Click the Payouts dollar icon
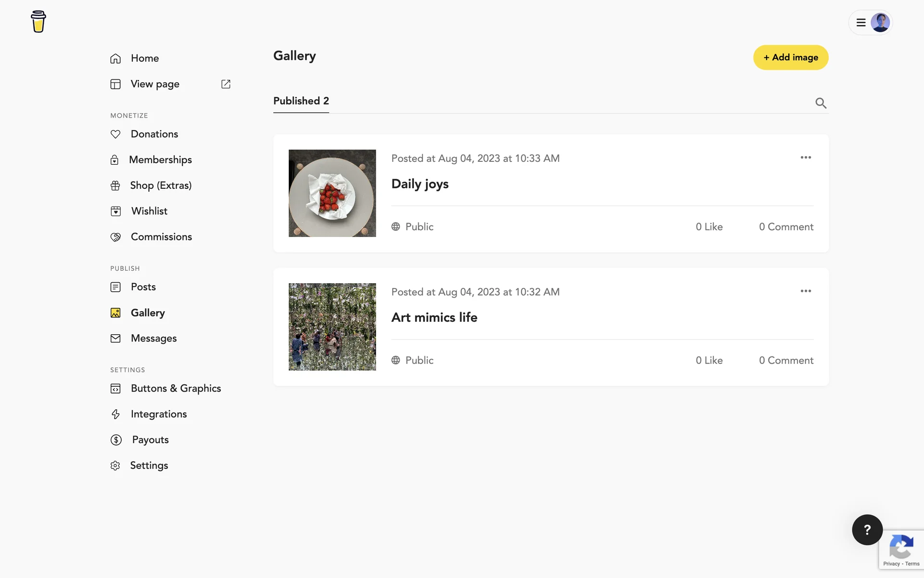The image size is (924, 578). point(116,440)
